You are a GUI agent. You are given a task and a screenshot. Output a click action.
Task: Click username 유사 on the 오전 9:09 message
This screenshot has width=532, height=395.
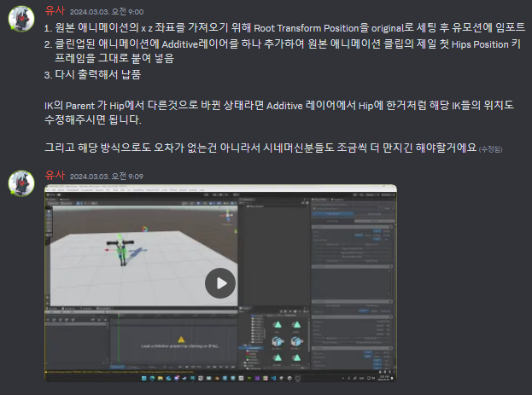[x=55, y=175]
